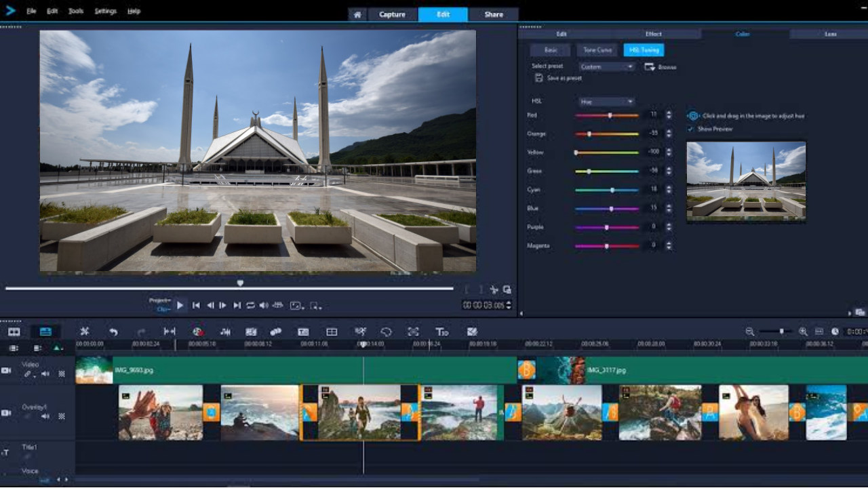Viewport: 868px width, 488px height.
Task: Go to the Home tab icon
Action: pos(357,14)
